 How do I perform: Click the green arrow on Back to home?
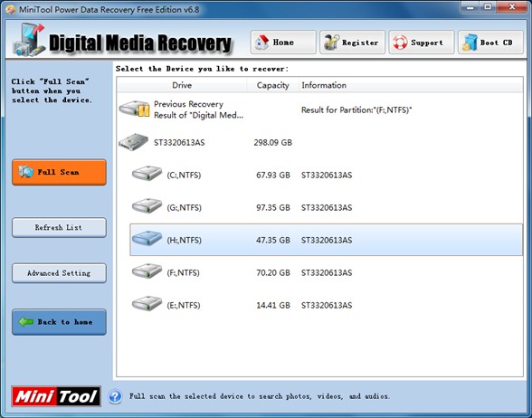click(25, 322)
